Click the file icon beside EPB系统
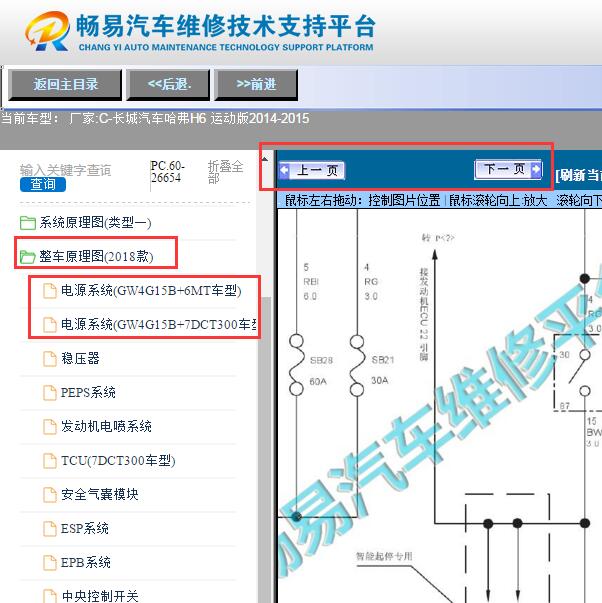Viewport: 602px width, 603px height. coord(50,563)
